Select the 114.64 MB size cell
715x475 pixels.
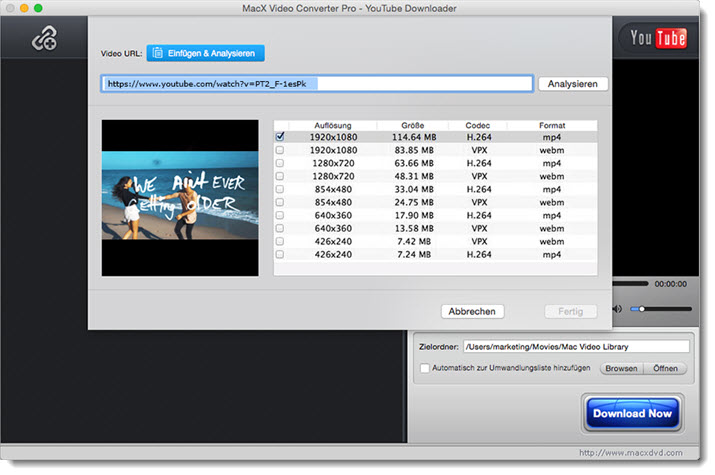coord(414,137)
